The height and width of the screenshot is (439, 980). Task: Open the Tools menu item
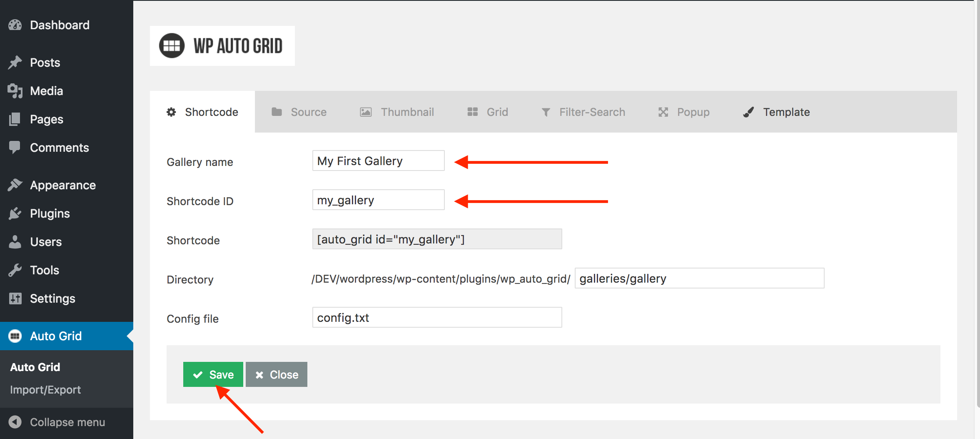click(67, 270)
